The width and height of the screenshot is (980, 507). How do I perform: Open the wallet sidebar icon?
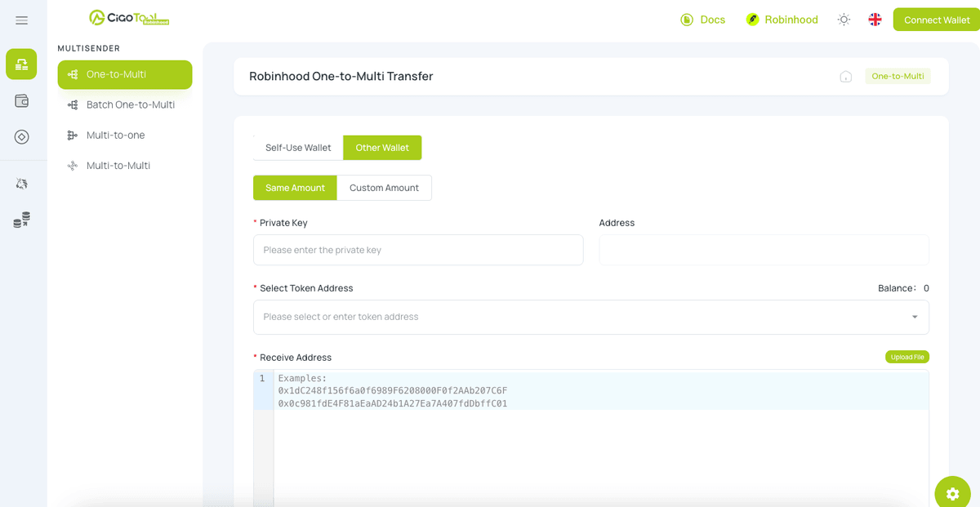coord(22,101)
